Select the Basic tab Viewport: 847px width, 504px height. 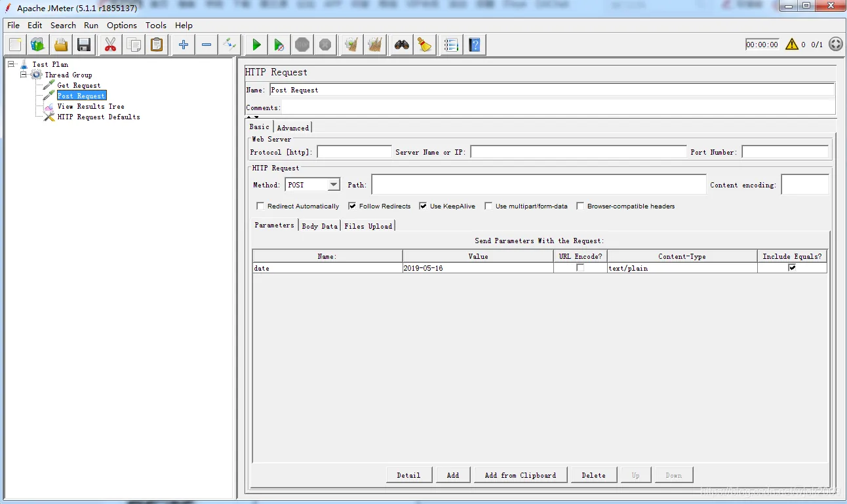coord(259,126)
